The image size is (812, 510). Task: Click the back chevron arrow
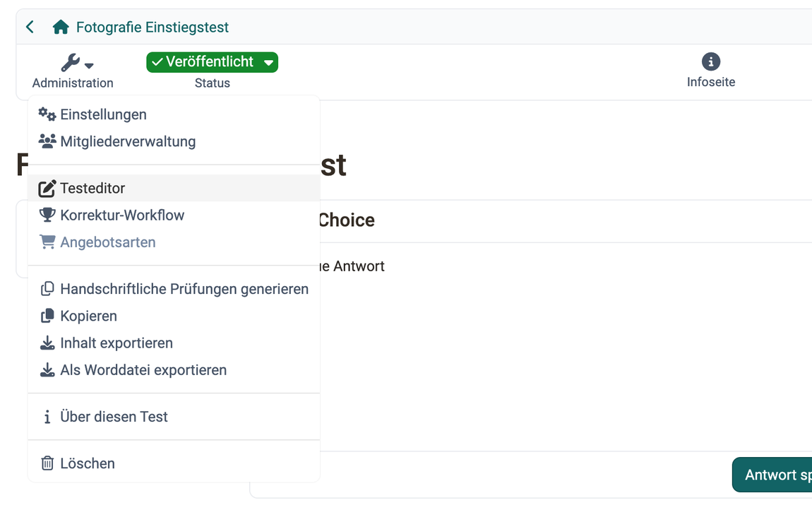30,27
